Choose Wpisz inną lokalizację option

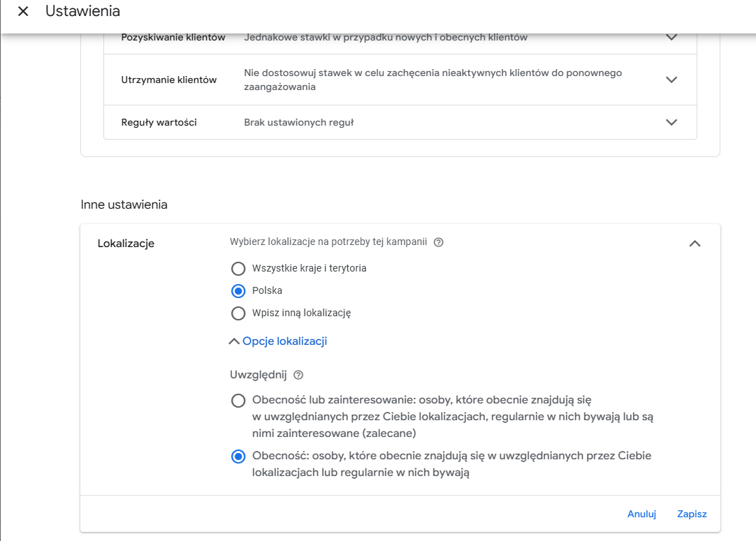tap(238, 313)
